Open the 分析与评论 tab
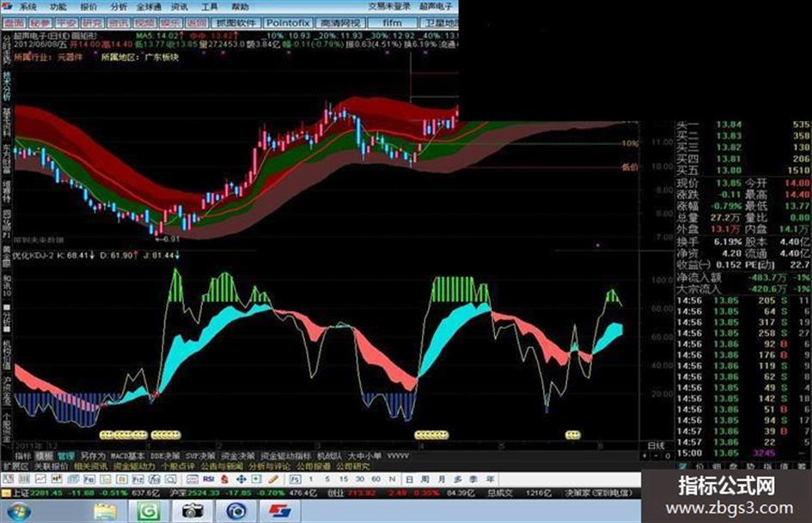812x523 pixels. pos(269,466)
